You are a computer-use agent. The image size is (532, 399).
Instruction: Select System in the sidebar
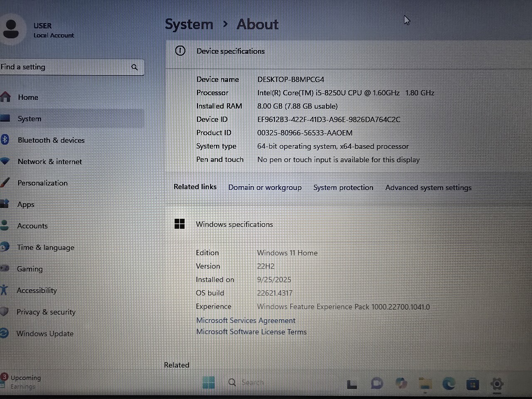[72, 118]
